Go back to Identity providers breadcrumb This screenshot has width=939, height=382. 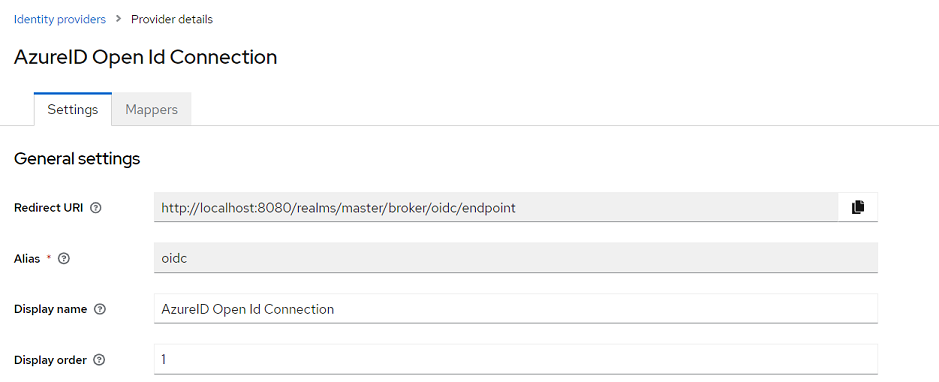click(x=60, y=19)
